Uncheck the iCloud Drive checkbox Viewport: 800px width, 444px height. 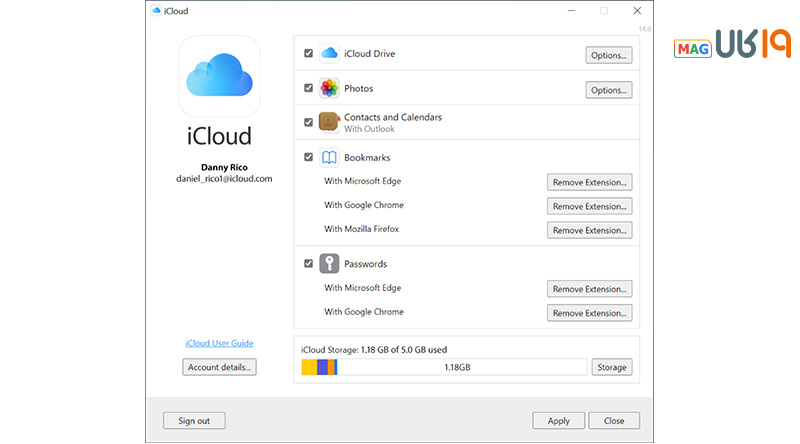pyautogui.click(x=308, y=54)
